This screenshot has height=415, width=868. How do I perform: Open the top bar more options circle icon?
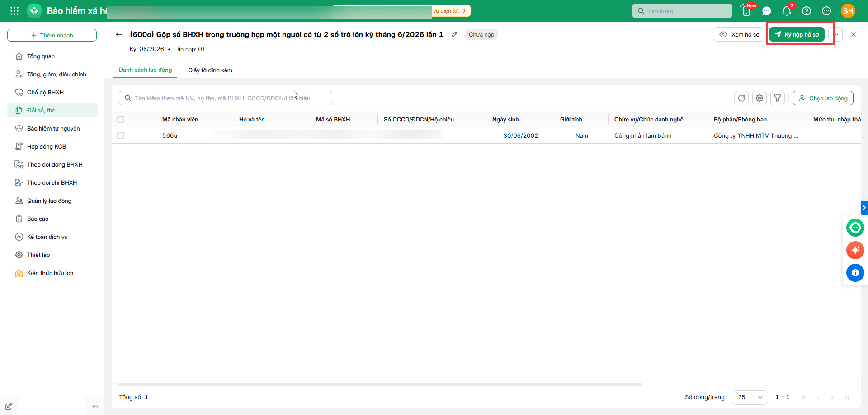pos(826,11)
